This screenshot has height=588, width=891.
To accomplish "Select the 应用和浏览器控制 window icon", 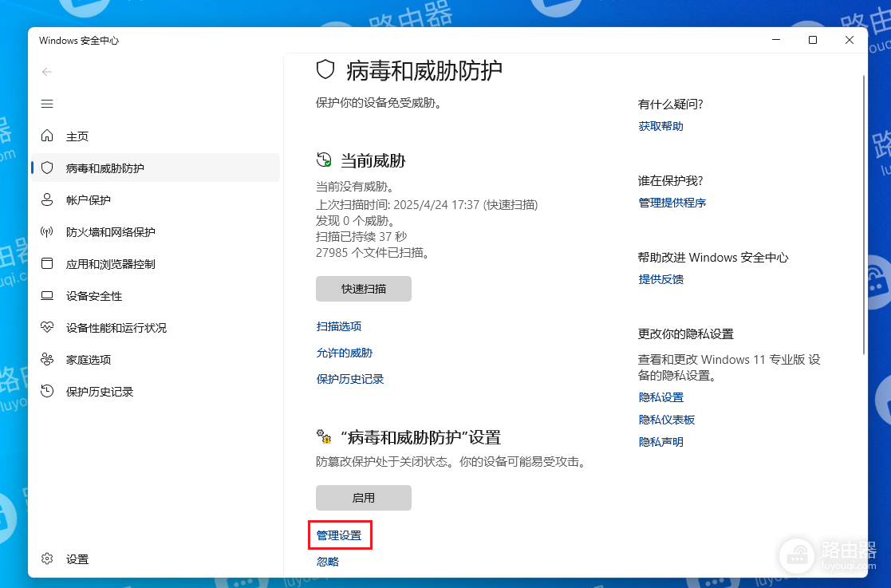I will [47, 264].
